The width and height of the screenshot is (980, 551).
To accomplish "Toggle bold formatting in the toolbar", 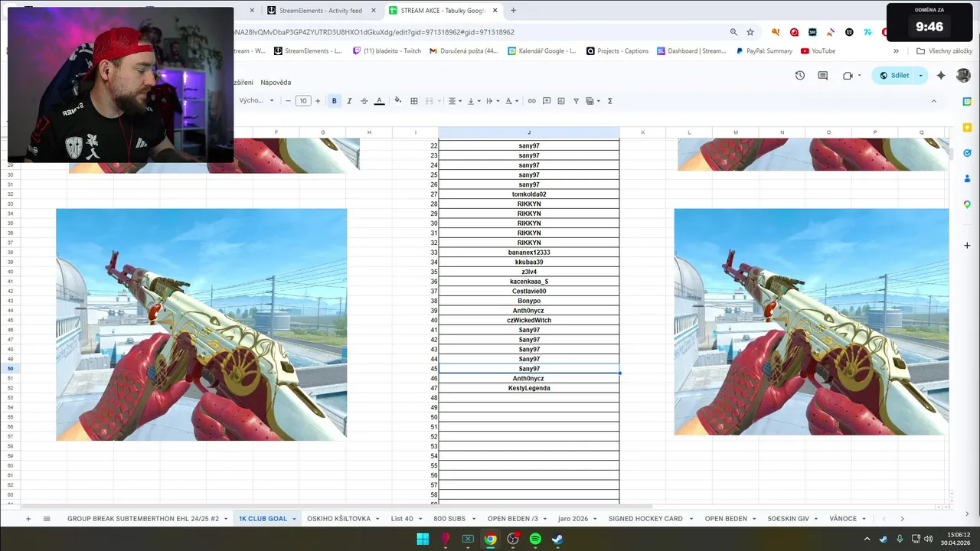I will tap(334, 101).
